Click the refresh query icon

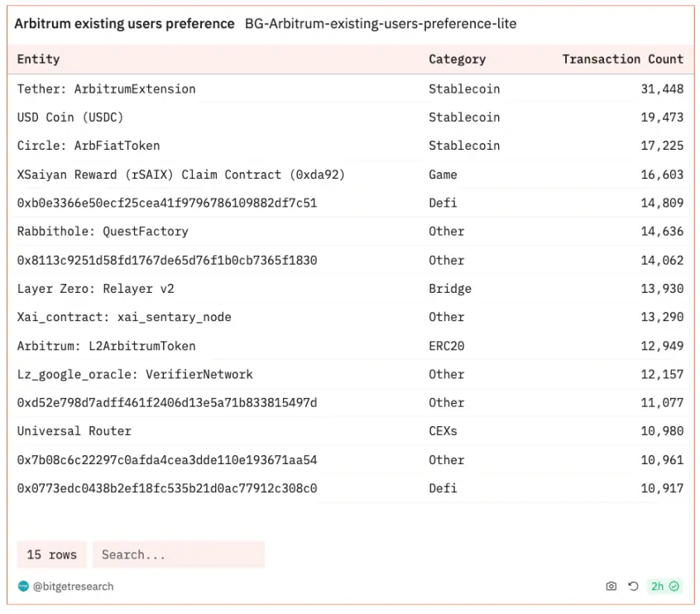(x=633, y=586)
